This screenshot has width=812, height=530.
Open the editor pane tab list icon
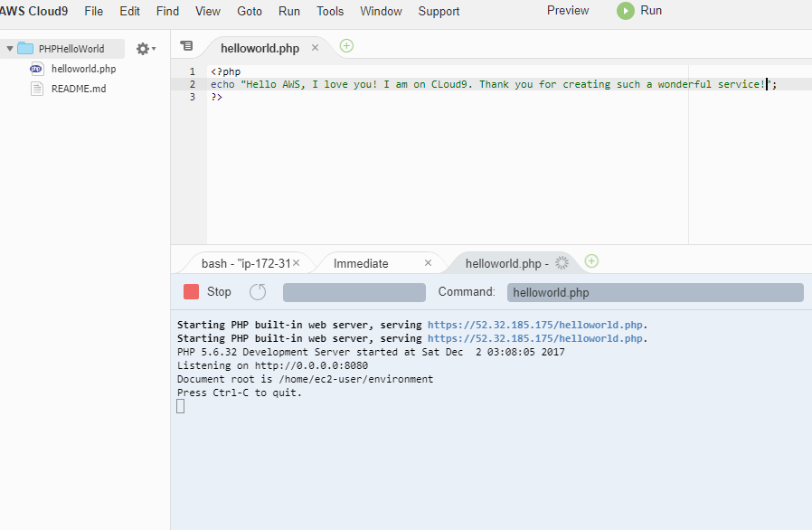186,46
